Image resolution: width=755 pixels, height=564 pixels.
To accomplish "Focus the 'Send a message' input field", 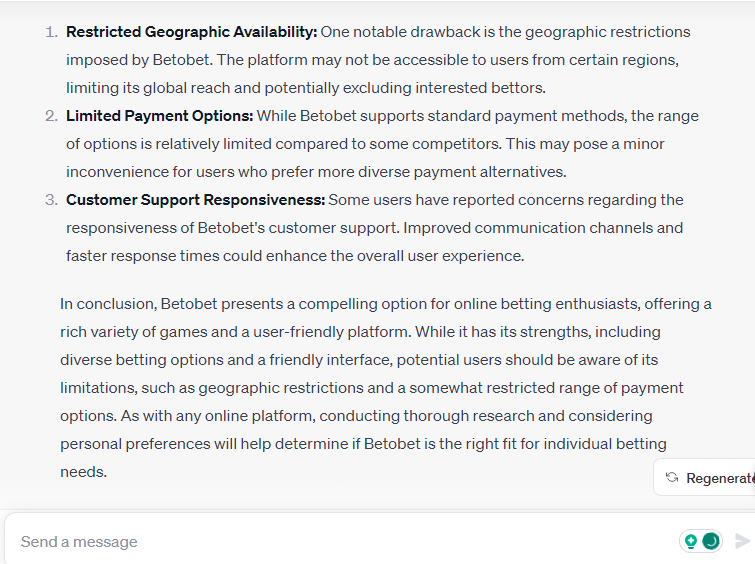I will [x=337, y=541].
